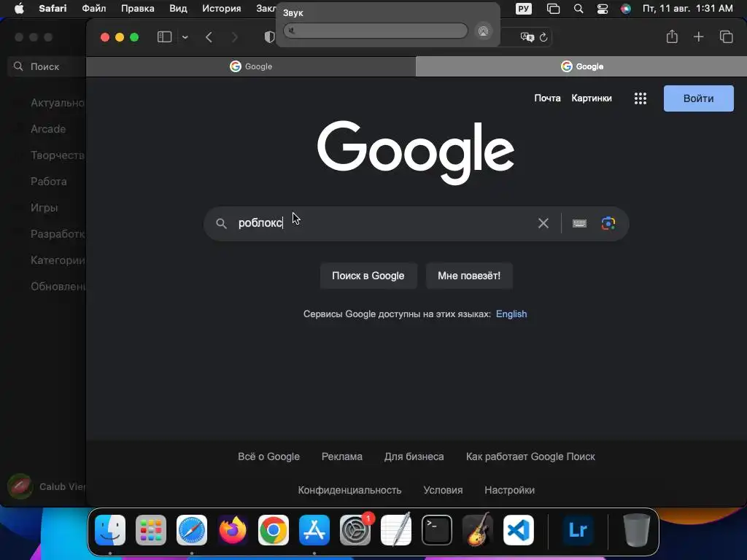The width and height of the screenshot is (747, 560).
Task: Open the Google apps grid icon
Action: pyautogui.click(x=640, y=98)
